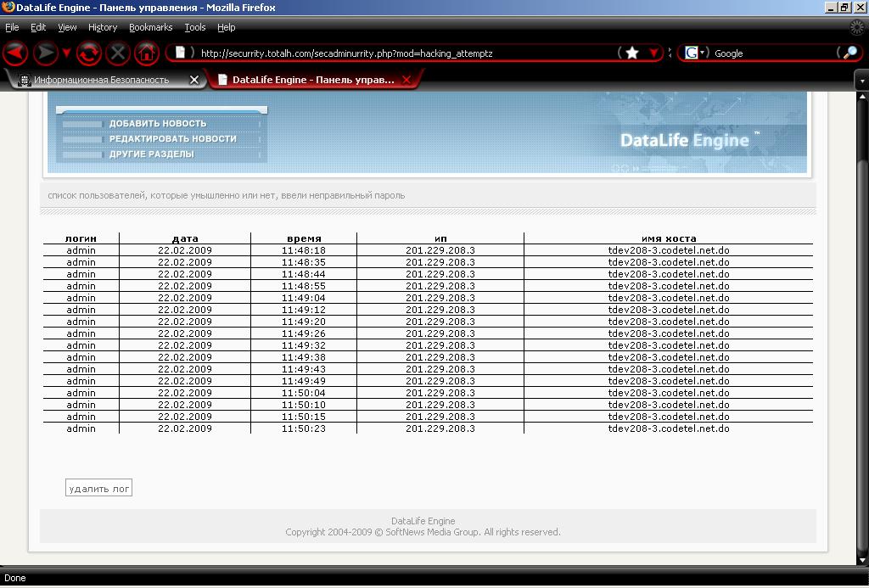
Task: Click the vertical scrollbar up arrow
Action: 862,97
